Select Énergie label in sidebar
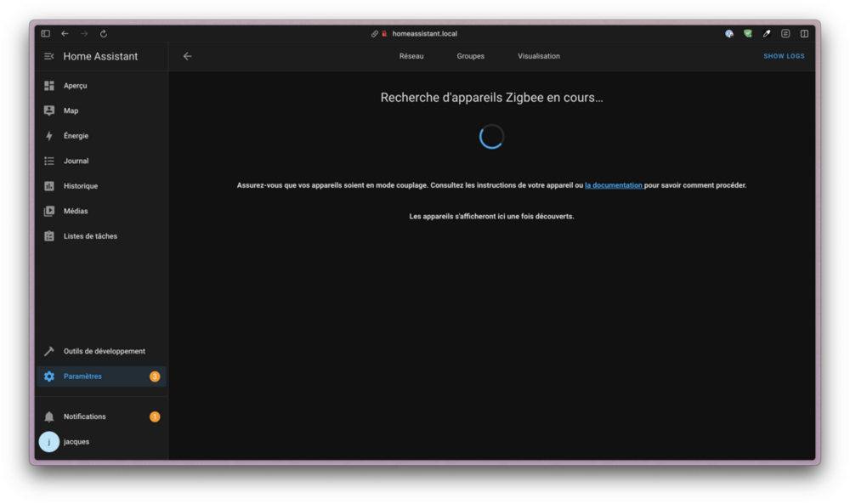Screen dimensions: 850x504 tap(76, 136)
